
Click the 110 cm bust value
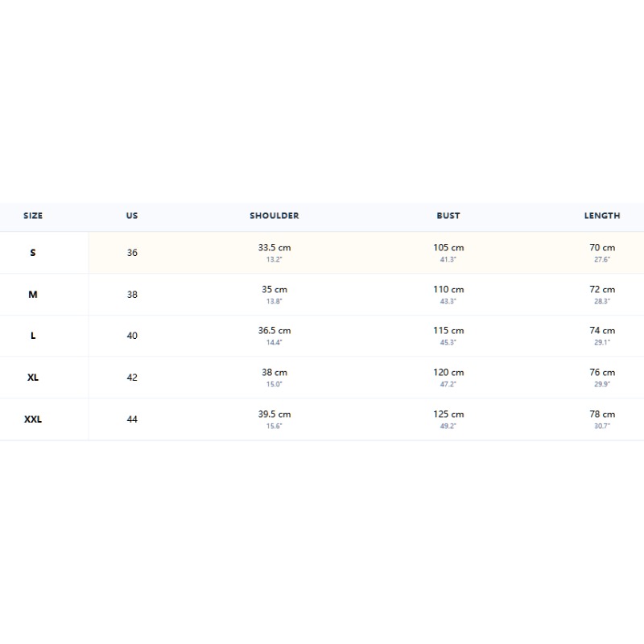pyautogui.click(x=448, y=290)
